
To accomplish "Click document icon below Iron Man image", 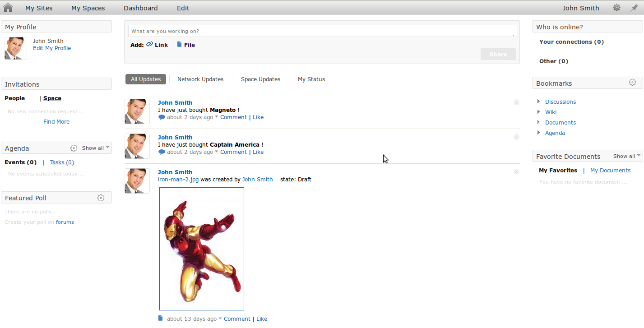I will click(160, 318).
